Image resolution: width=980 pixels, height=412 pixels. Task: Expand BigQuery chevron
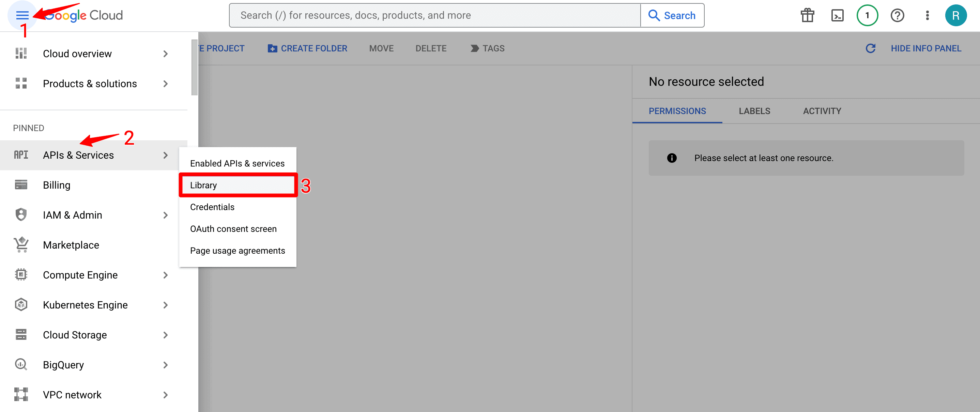coord(166,365)
